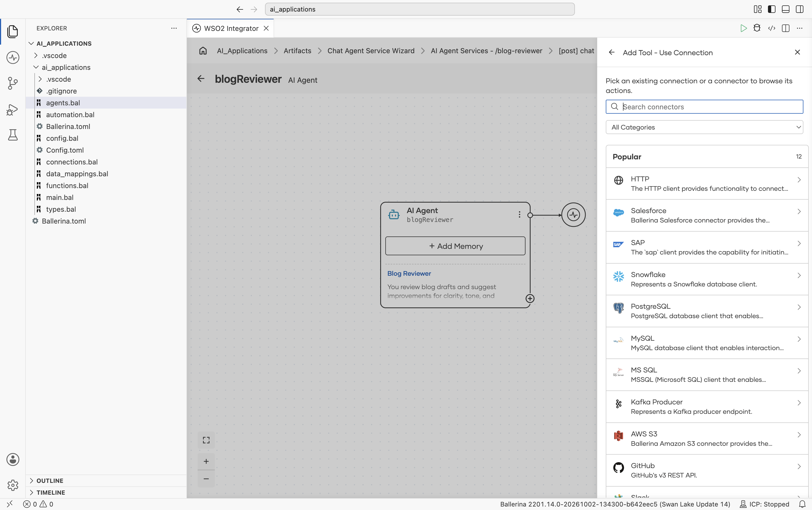812x510 pixels.
Task: Expand the TIMELINE section
Action: tap(50, 493)
